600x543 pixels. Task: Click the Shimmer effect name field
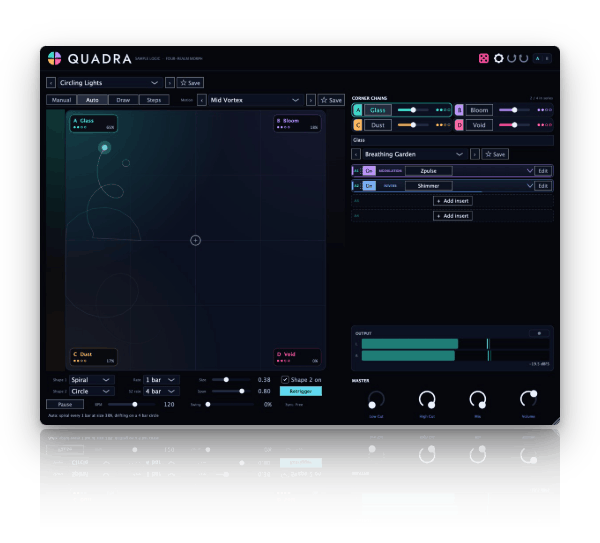pos(429,186)
